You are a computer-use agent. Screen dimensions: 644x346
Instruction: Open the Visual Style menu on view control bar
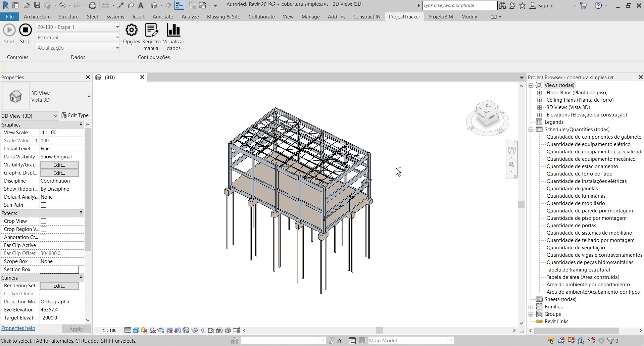pyautogui.click(x=136, y=331)
